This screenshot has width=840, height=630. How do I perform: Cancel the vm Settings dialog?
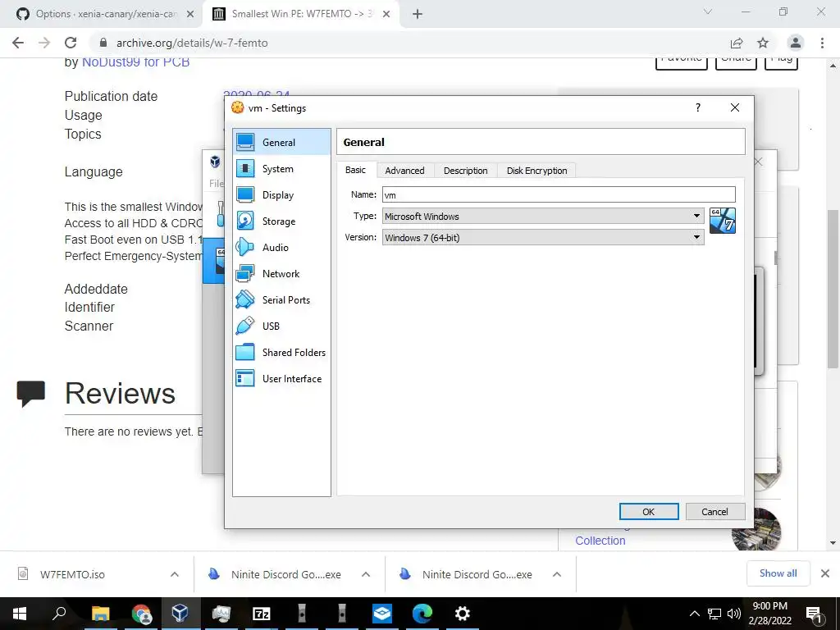tap(715, 512)
